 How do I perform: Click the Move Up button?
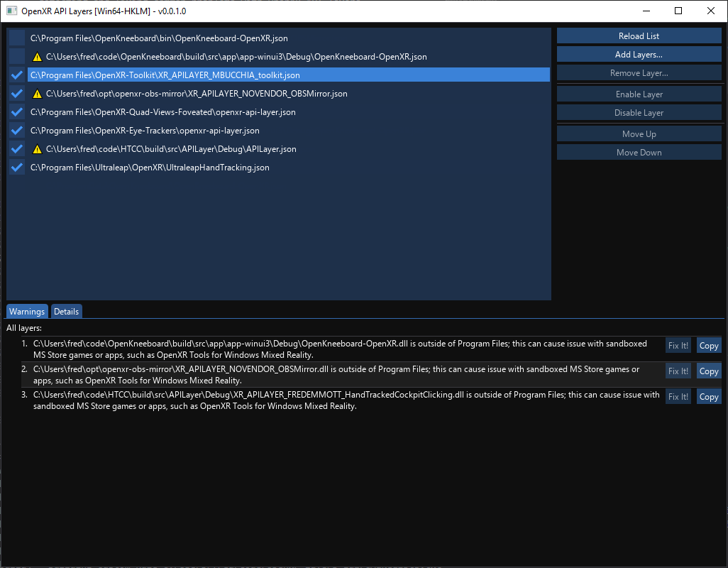point(639,133)
